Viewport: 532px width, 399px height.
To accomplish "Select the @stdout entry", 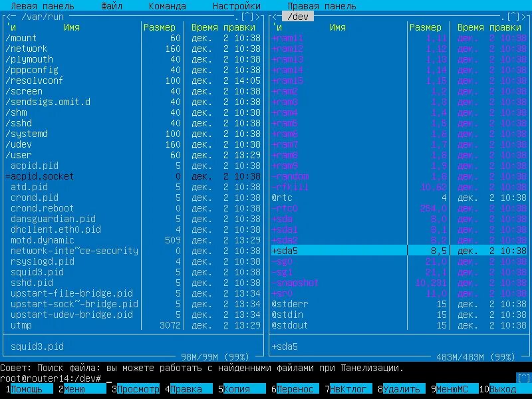I will click(399, 325).
